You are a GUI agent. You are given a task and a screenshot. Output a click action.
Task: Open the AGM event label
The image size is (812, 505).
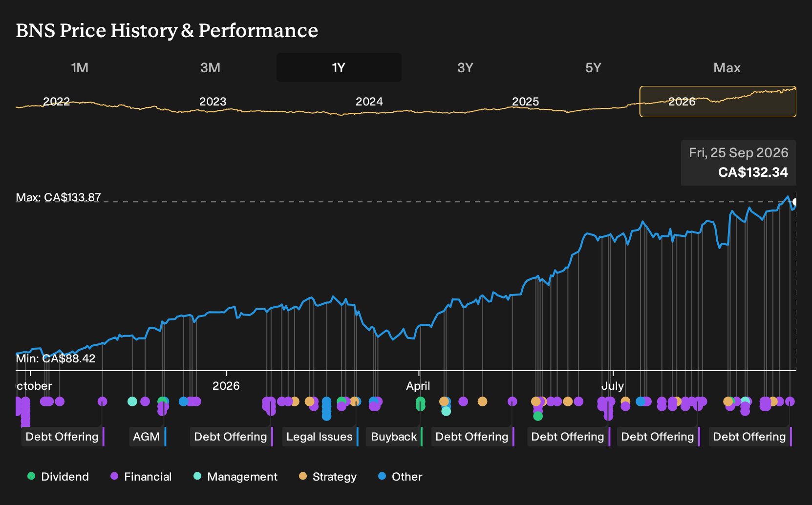coord(147,437)
